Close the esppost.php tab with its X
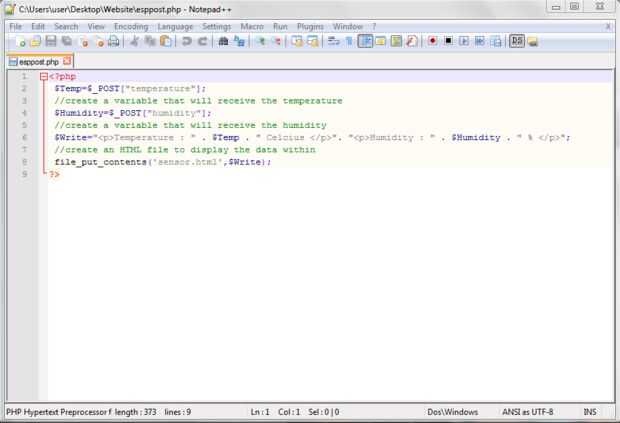 click(67, 61)
